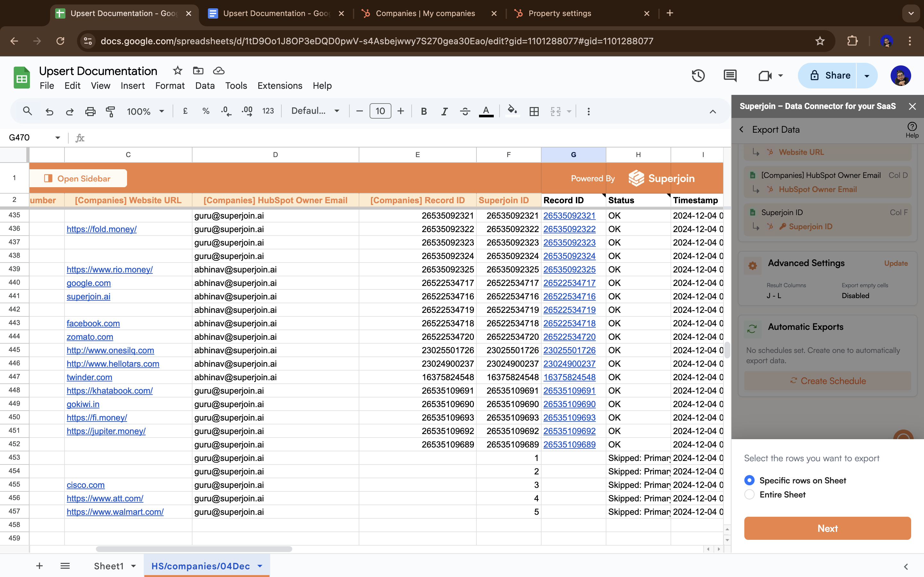Image resolution: width=924 pixels, height=577 pixels.
Task: Open the borders tool in toolbar
Action: [x=534, y=112]
